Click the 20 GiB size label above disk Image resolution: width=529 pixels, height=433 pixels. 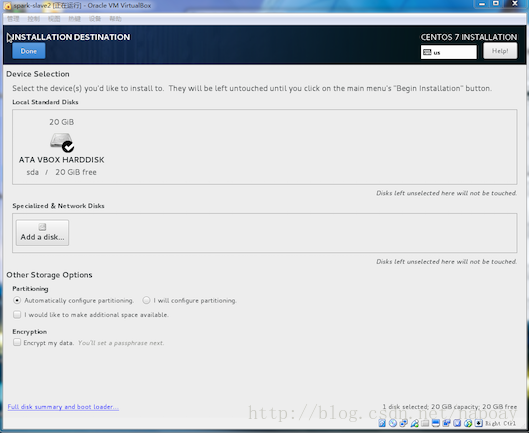pyautogui.click(x=61, y=122)
